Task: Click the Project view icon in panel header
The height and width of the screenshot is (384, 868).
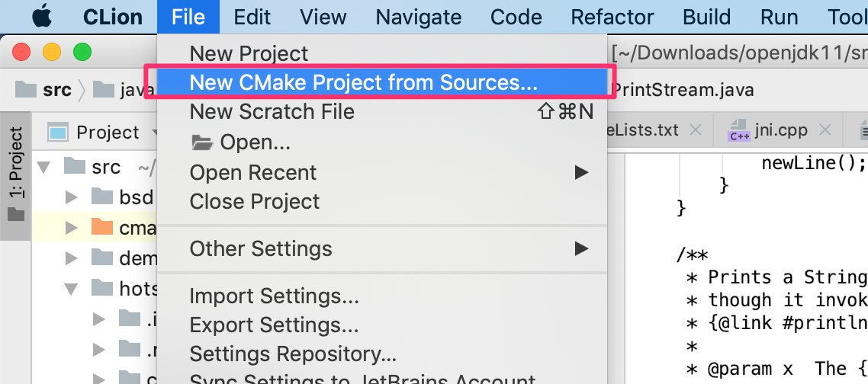Action: tap(58, 133)
